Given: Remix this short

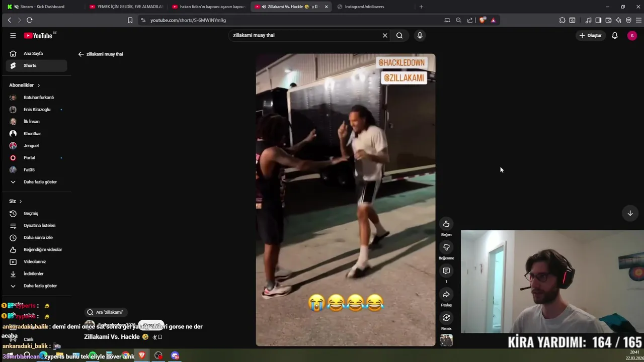Looking at the screenshot, I should pyautogui.click(x=446, y=318).
